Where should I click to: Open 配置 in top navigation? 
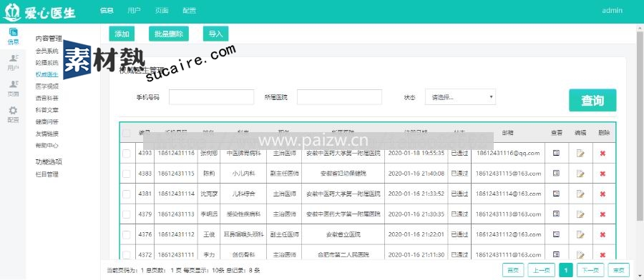click(x=190, y=11)
